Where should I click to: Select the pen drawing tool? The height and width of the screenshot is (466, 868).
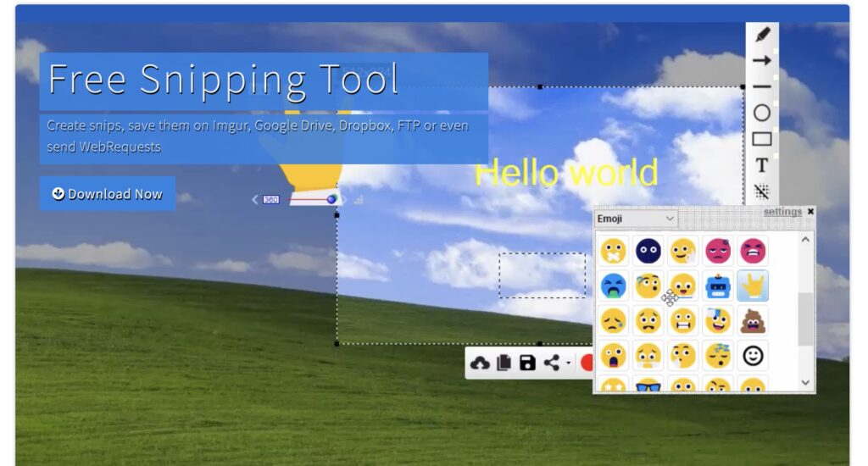pos(762,34)
